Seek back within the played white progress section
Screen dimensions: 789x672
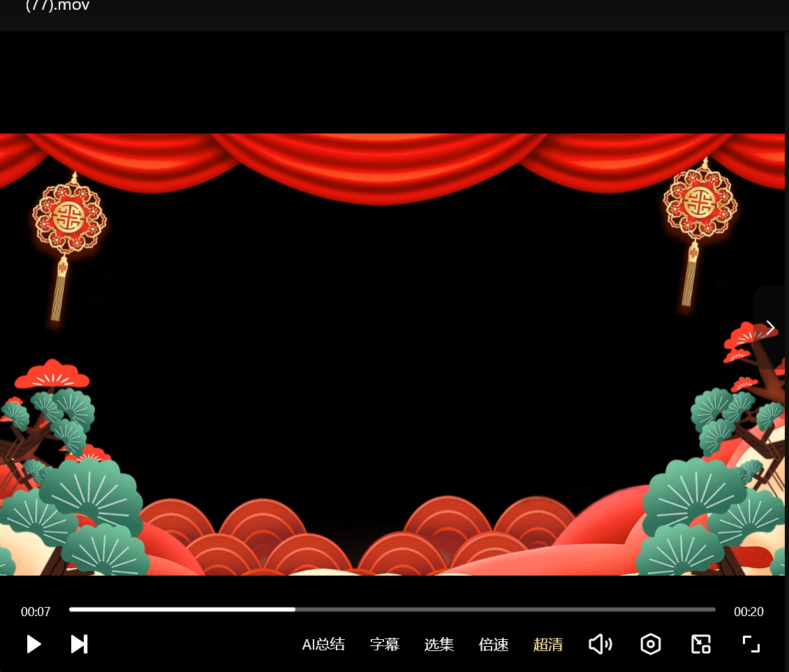tap(182, 610)
